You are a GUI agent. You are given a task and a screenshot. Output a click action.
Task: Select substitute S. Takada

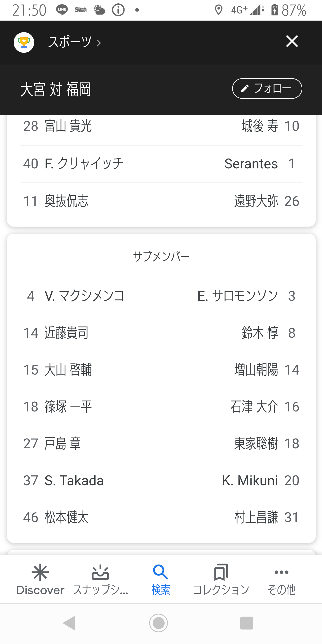(x=74, y=481)
